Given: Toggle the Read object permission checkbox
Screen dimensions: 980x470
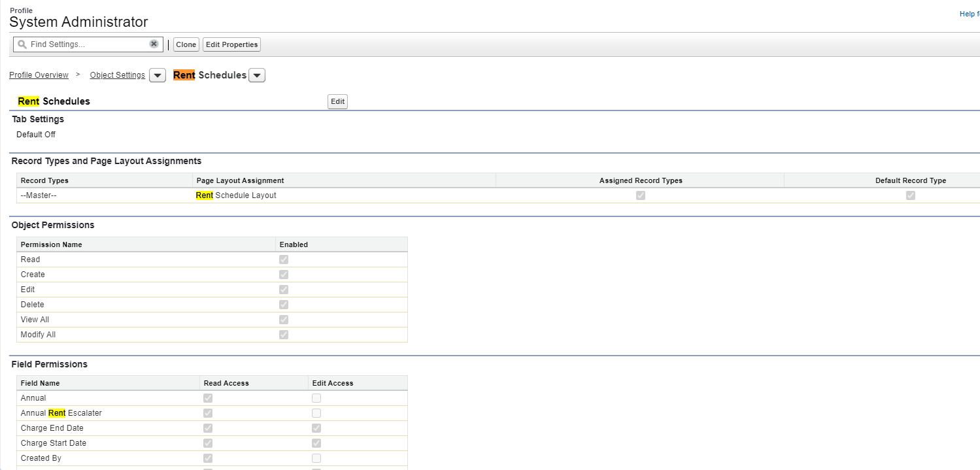Looking at the screenshot, I should pos(284,260).
